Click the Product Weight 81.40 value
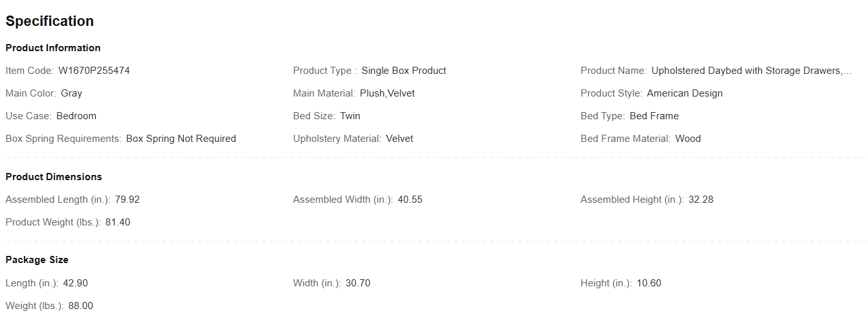Viewport: 868px width, 322px height. pyautogui.click(x=118, y=222)
